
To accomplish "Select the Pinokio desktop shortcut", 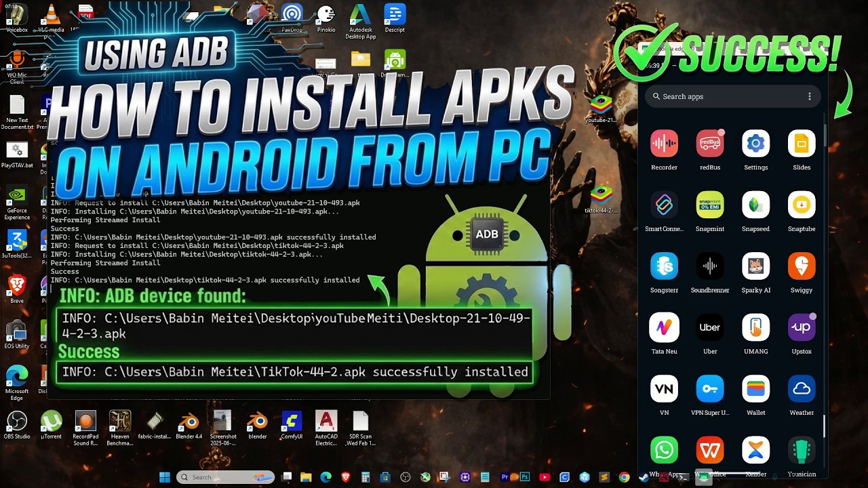I will [326, 18].
